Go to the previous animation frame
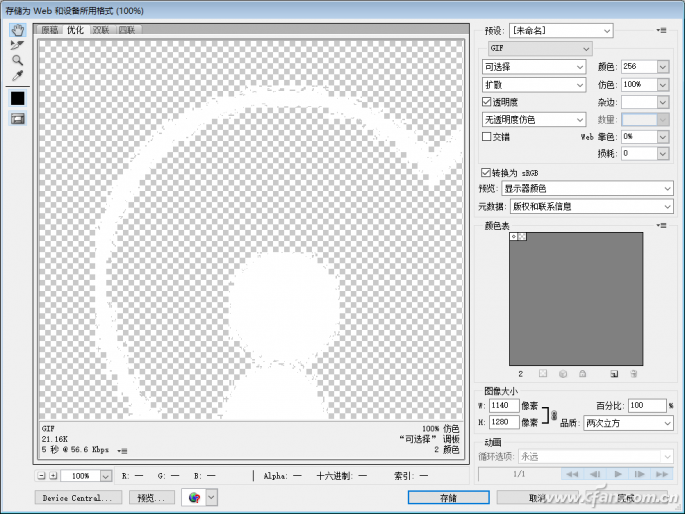The height and width of the screenshot is (514, 685). pos(595,474)
